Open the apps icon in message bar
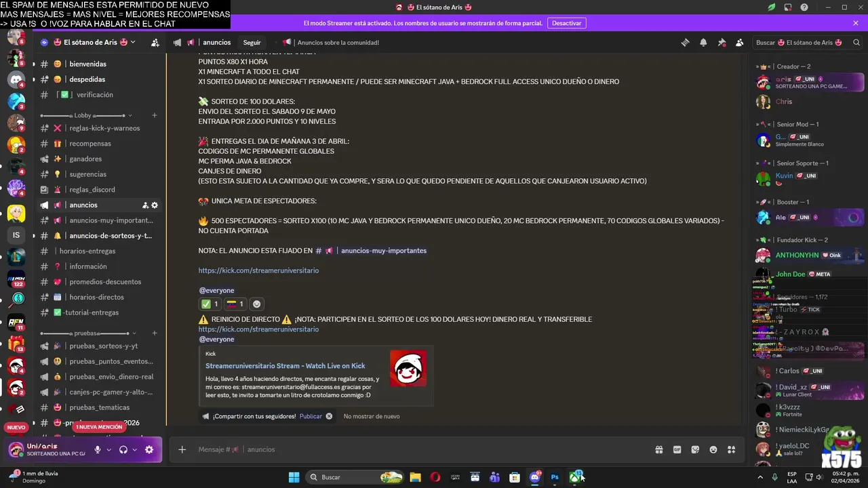 point(732,449)
